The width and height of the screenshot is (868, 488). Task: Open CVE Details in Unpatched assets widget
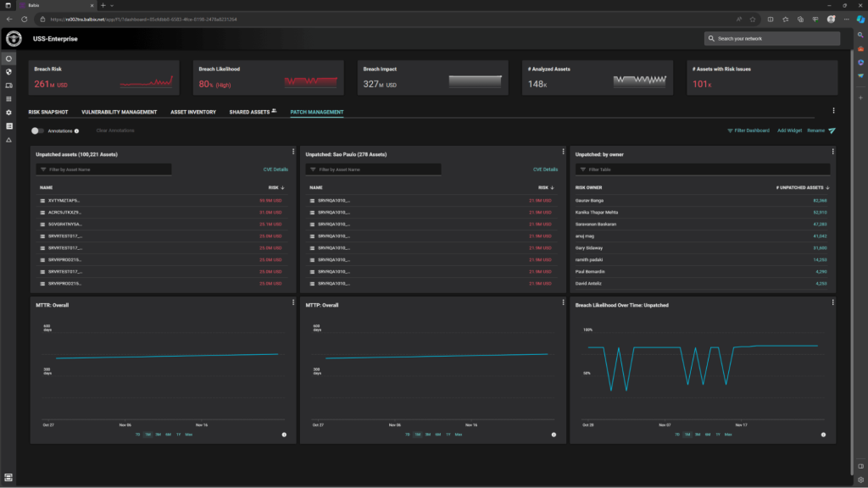tap(275, 169)
